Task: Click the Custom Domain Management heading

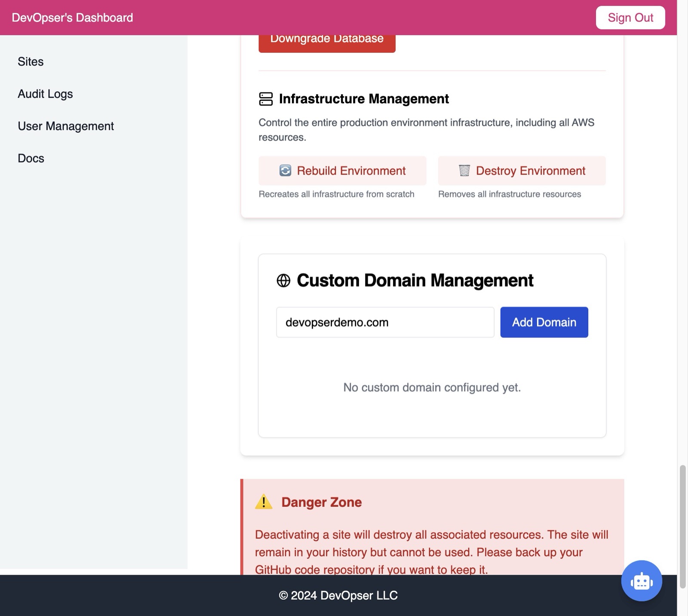Action: pos(415,280)
